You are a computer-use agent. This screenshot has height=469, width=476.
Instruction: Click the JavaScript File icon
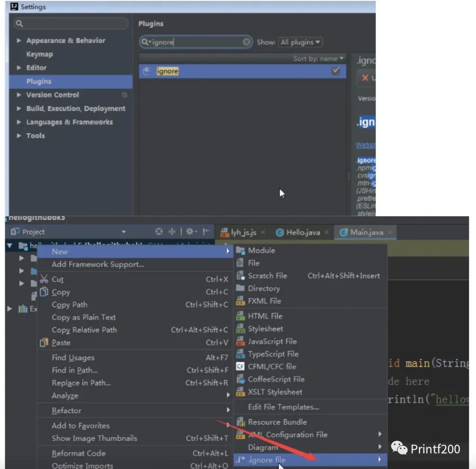(241, 341)
